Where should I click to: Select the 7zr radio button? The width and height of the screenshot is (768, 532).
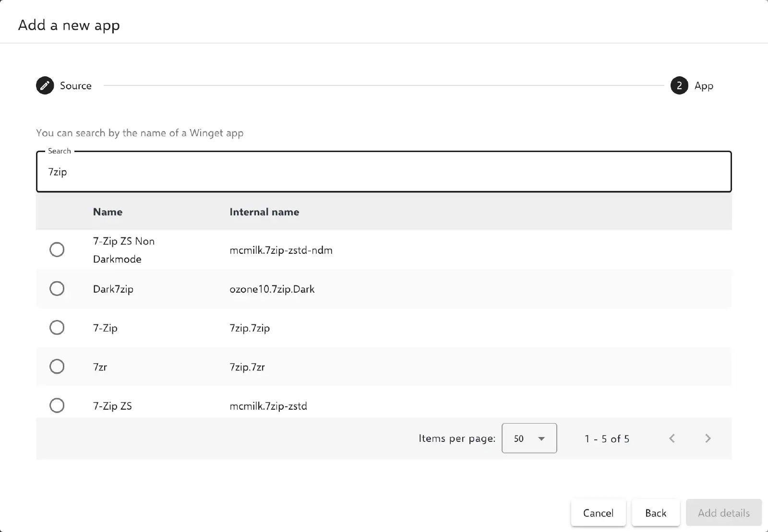tap(57, 366)
